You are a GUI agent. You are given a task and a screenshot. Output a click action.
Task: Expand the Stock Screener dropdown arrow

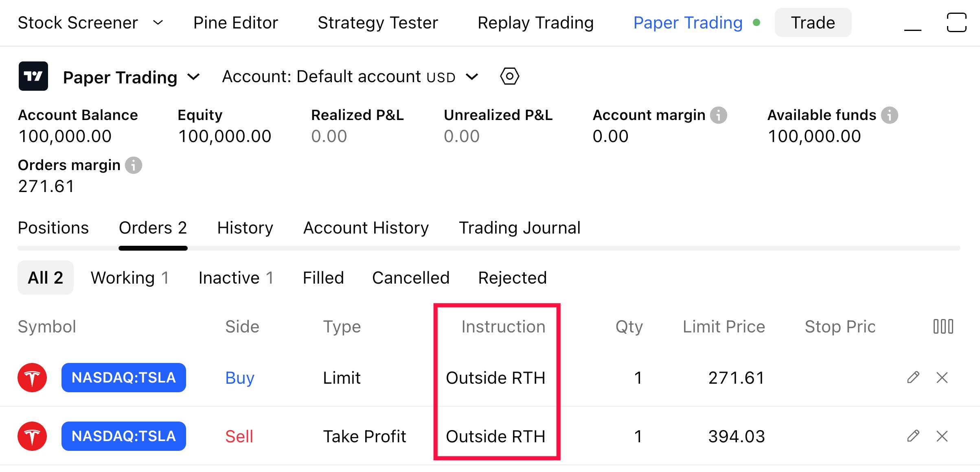(x=158, y=22)
